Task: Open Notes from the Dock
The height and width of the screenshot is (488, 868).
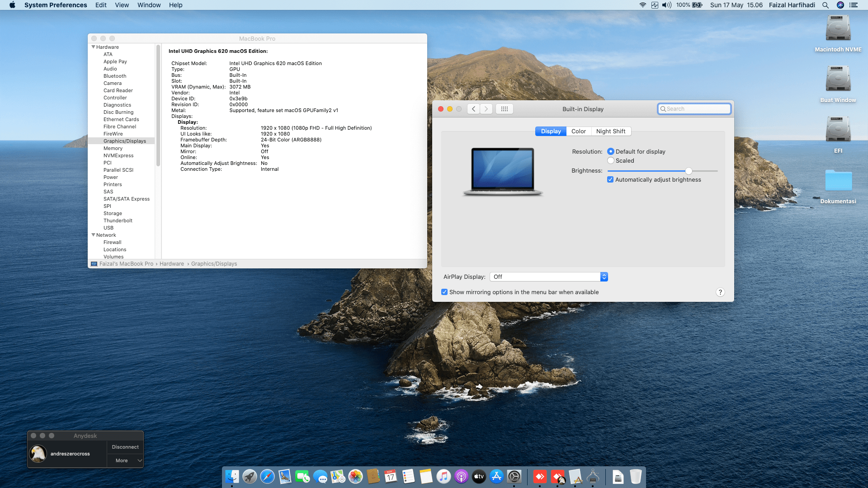Action: coord(426,476)
